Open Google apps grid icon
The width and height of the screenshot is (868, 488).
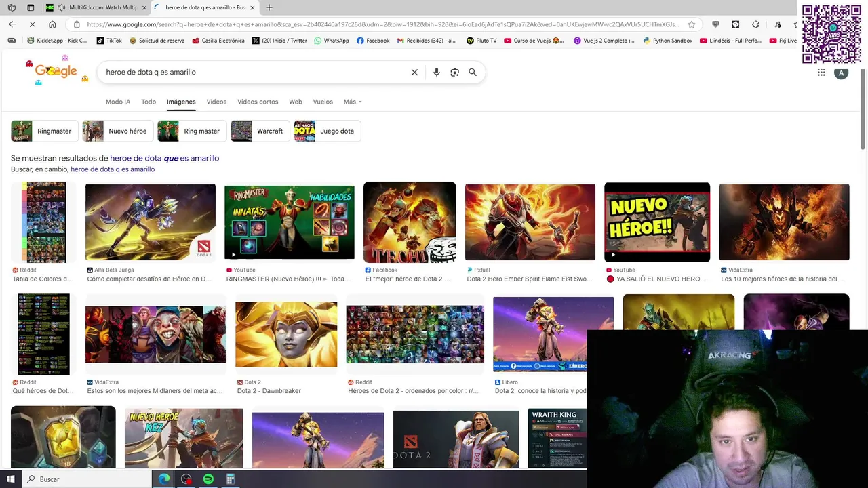821,73
